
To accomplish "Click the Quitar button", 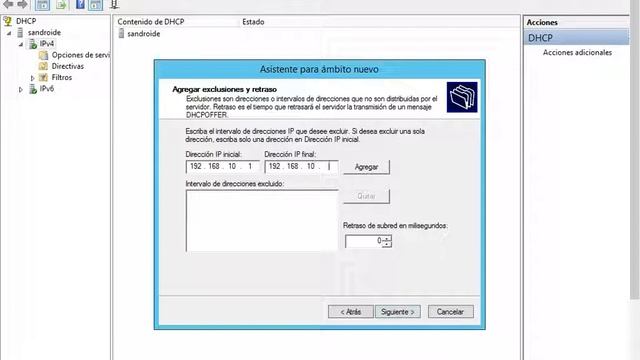I will coord(366,196).
